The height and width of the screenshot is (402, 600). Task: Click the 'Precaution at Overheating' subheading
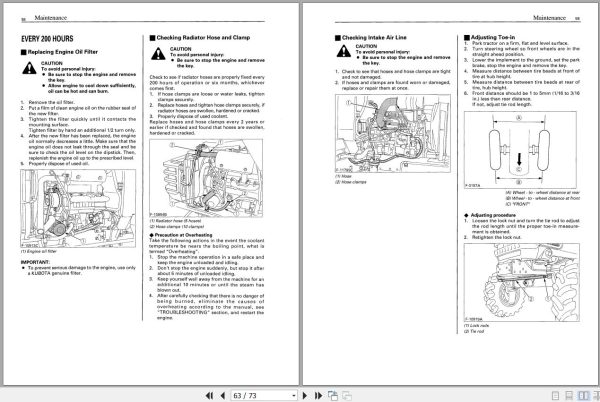tap(183, 235)
